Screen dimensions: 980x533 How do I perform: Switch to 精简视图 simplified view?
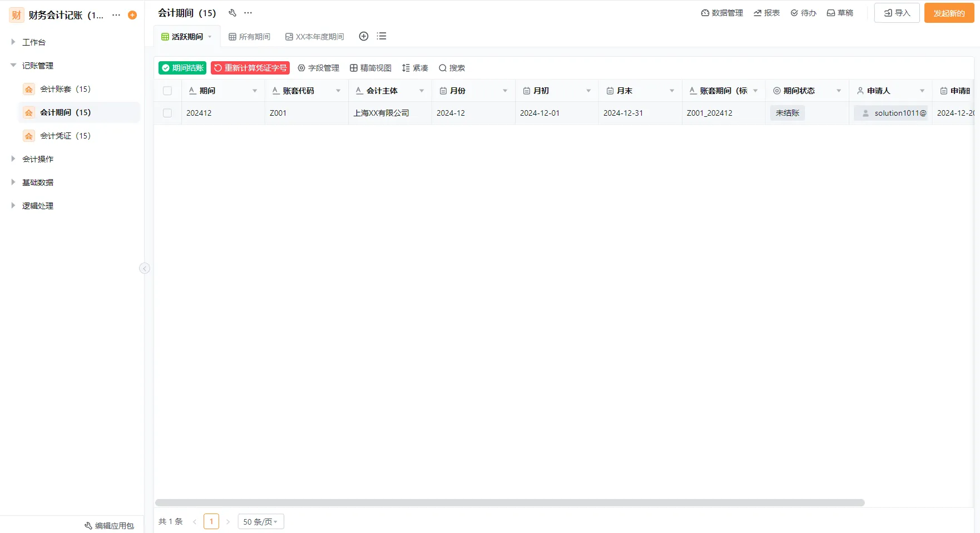click(370, 68)
